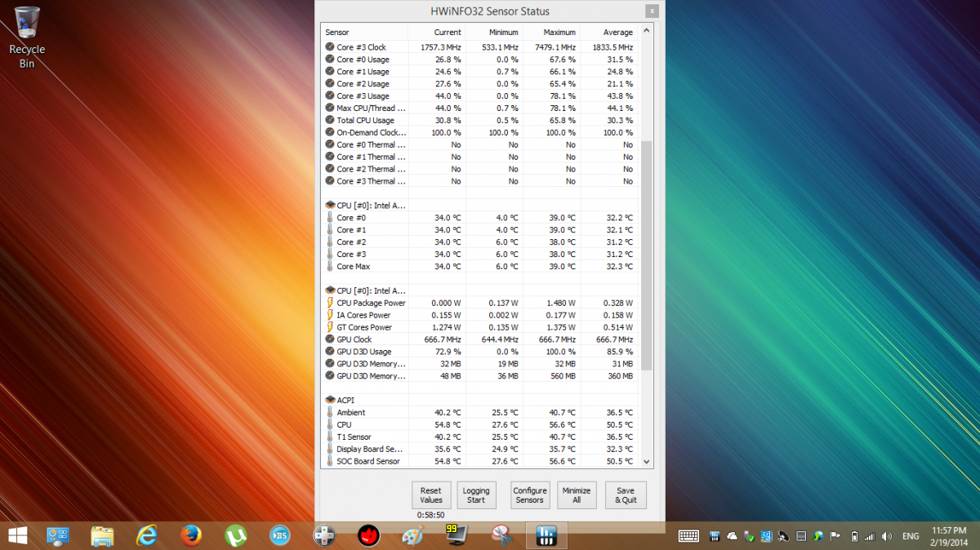Open the Snipping Tool taskbar icon
Screen dimensions: 980x550
[x=501, y=535]
